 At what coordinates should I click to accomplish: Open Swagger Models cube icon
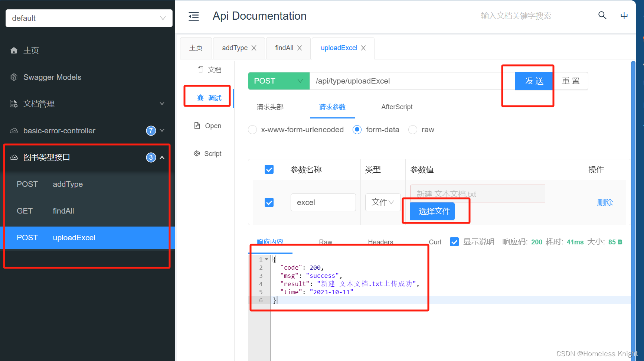pyautogui.click(x=14, y=77)
